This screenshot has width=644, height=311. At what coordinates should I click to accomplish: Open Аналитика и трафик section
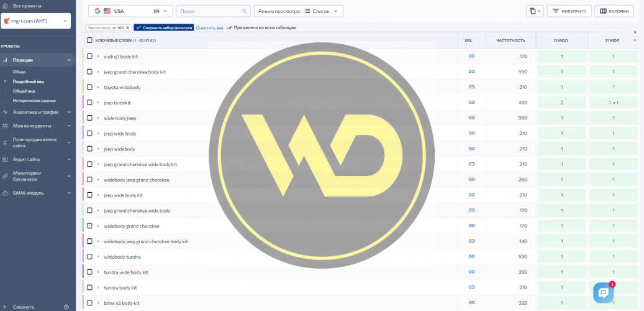pyautogui.click(x=36, y=112)
